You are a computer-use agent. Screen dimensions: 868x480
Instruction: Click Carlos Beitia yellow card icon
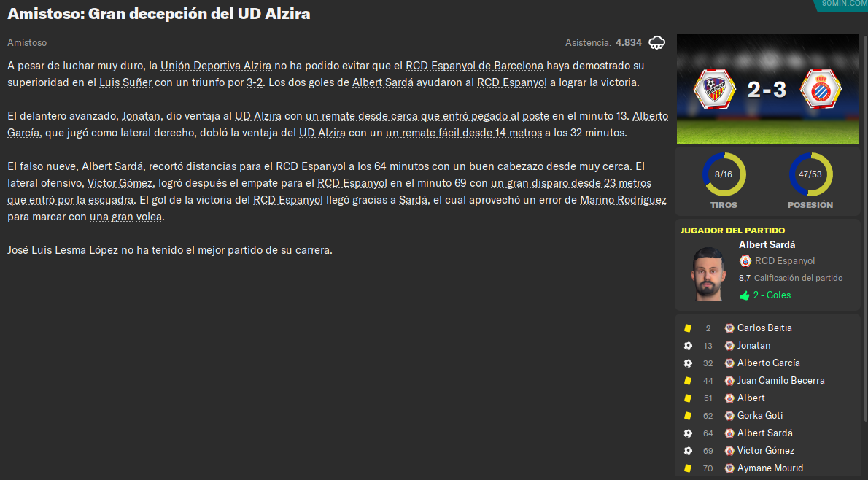point(688,328)
